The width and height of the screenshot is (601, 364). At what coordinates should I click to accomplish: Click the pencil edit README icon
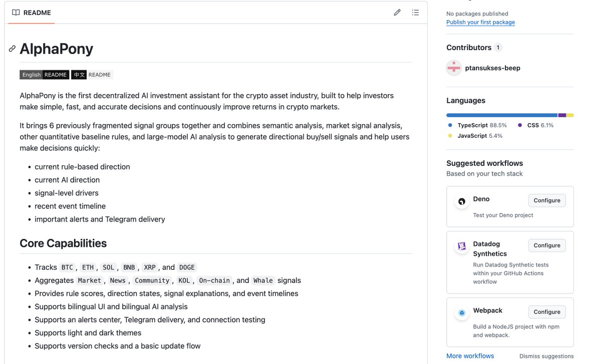pyautogui.click(x=397, y=13)
